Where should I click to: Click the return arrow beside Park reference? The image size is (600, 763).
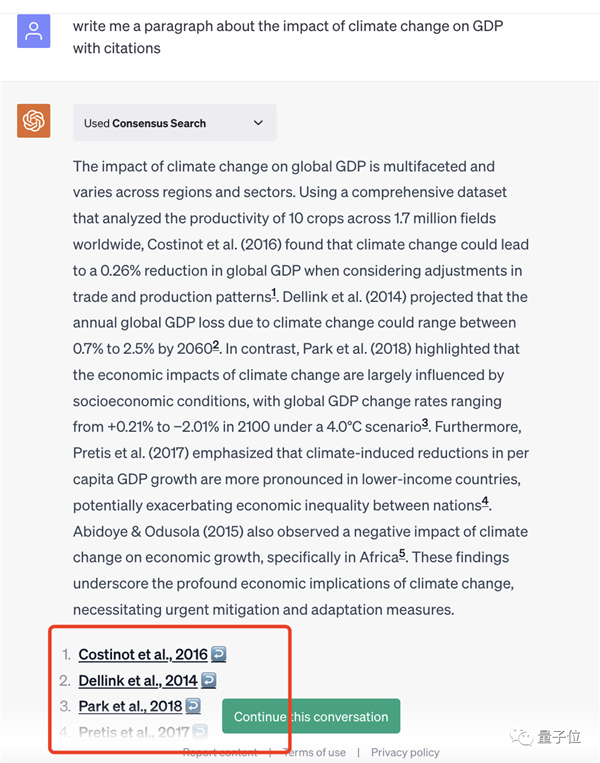[193, 706]
